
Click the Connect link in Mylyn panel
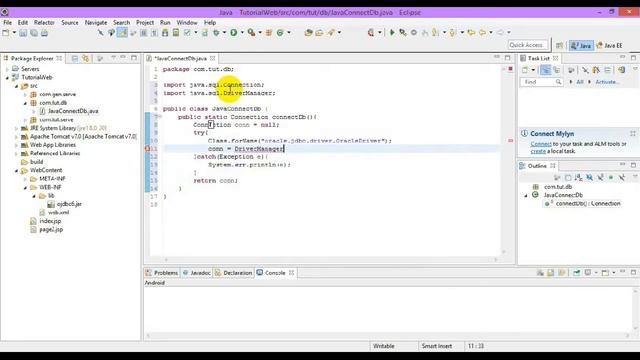541,144
